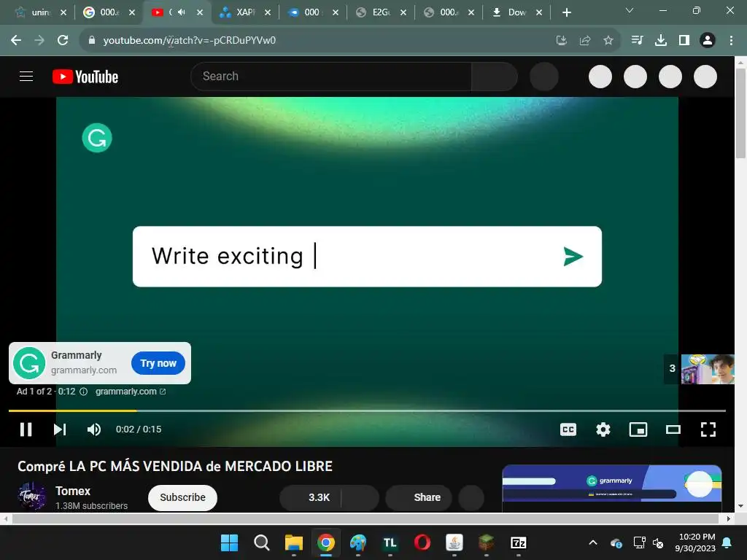Open Chrome profile avatar
The width and height of the screenshot is (747, 560).
pyautogui.click(x=708, y=41)
